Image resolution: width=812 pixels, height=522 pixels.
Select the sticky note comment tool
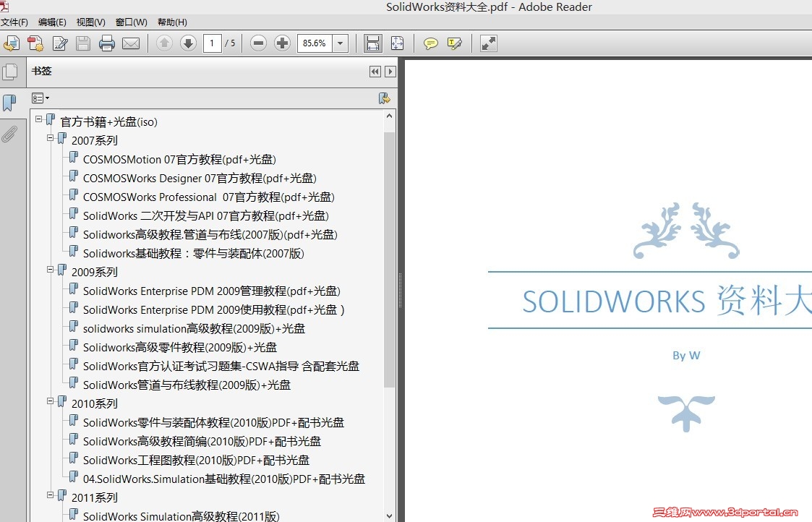tap(430, 43)
